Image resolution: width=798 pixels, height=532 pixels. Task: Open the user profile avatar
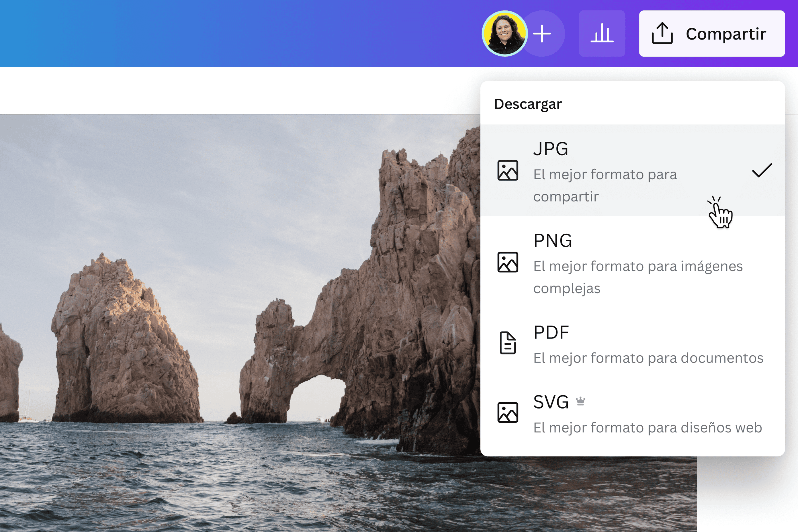tap(505, 34)
